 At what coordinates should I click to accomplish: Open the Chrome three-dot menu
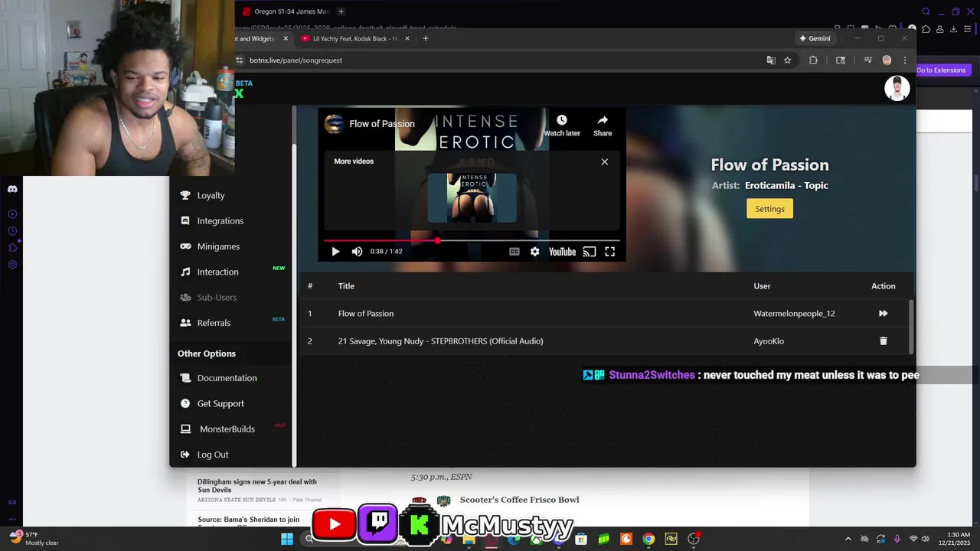pos(905,60)
